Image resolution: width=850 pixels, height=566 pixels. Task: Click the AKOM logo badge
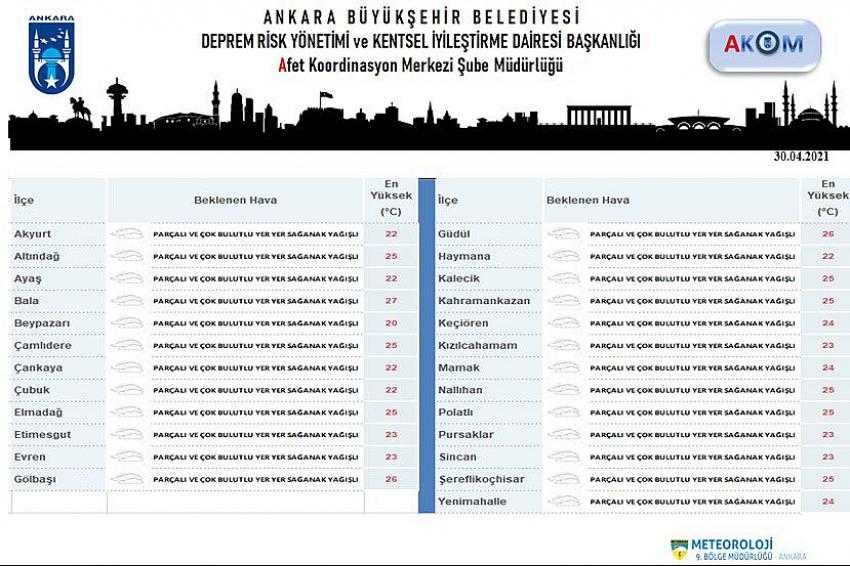tap(763, 46)
